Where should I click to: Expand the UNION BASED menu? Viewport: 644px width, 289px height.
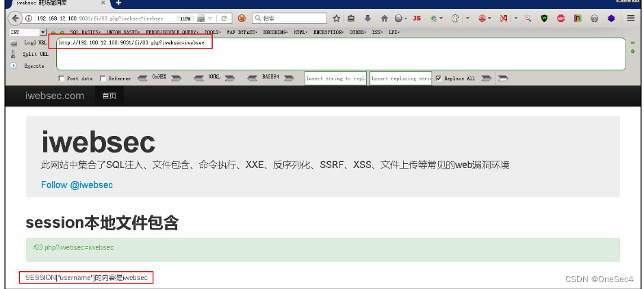click(123, 32)
